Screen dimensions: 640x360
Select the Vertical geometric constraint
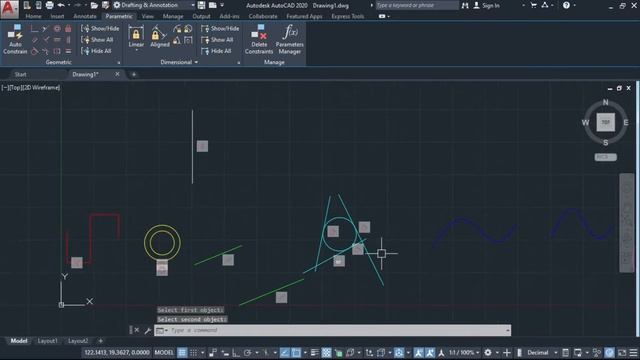coord(68,40)
